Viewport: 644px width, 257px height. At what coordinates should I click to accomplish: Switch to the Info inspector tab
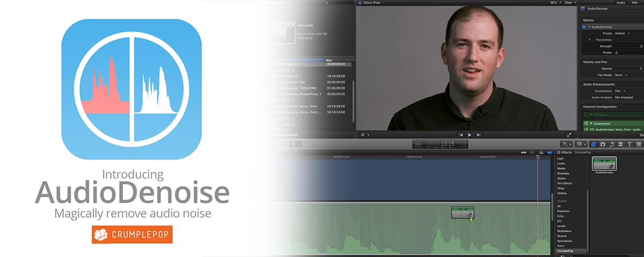tap(635, 3)
